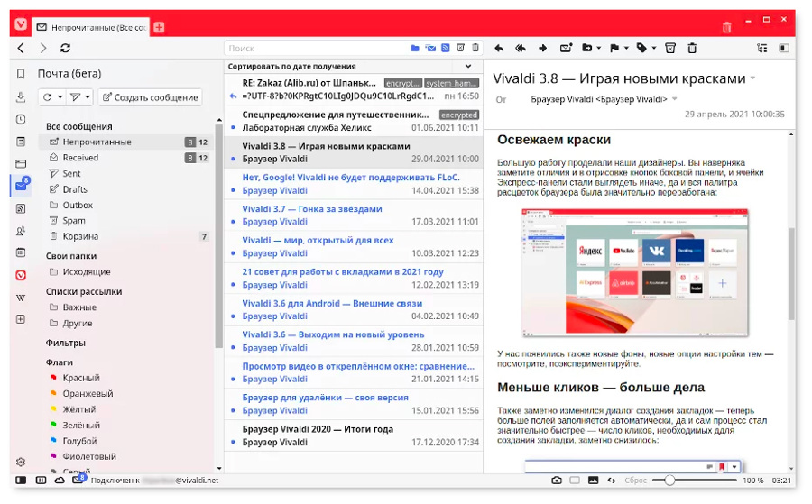Open the sort by date dropdown
Image resolution: width=812 pixels, height=504 pixels.
468,66
